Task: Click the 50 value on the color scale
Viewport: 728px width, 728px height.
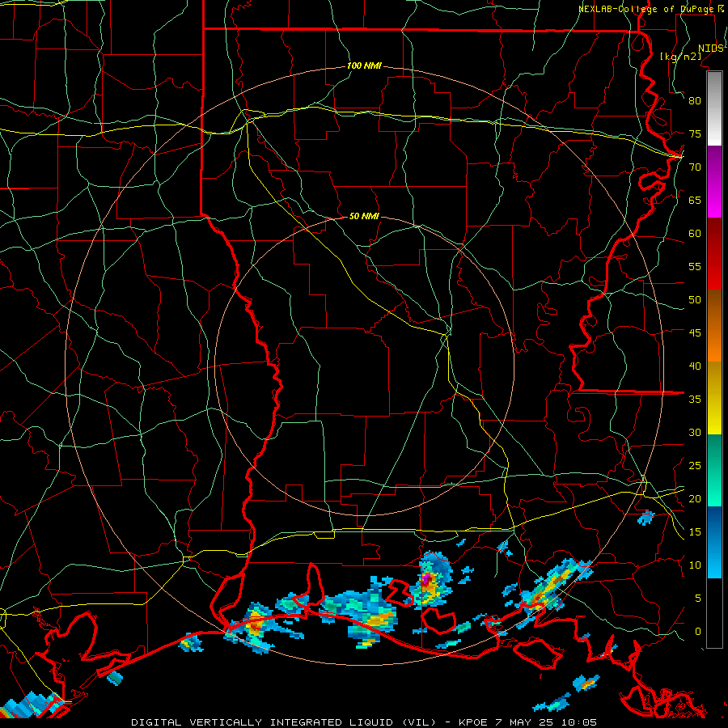Action: [695, 299]
